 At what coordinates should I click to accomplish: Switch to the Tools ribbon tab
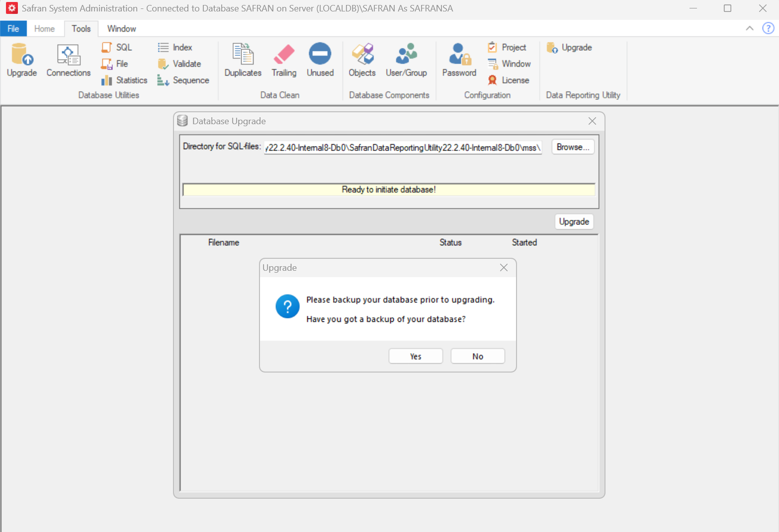[81, 28]
